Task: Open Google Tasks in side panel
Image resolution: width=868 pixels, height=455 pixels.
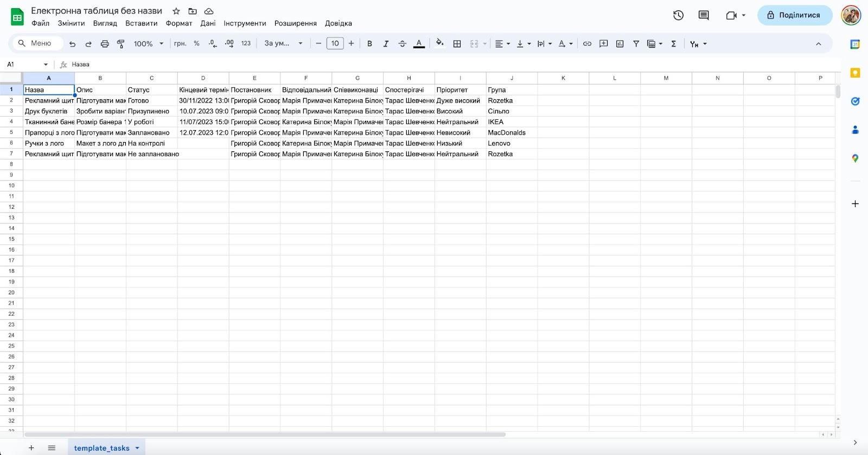Action: 855,101
